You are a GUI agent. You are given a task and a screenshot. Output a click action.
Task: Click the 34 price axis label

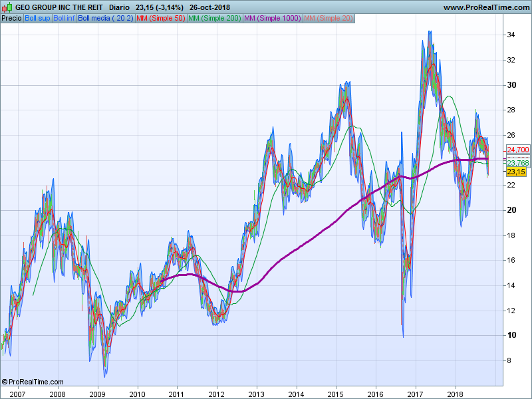point(511,35)
